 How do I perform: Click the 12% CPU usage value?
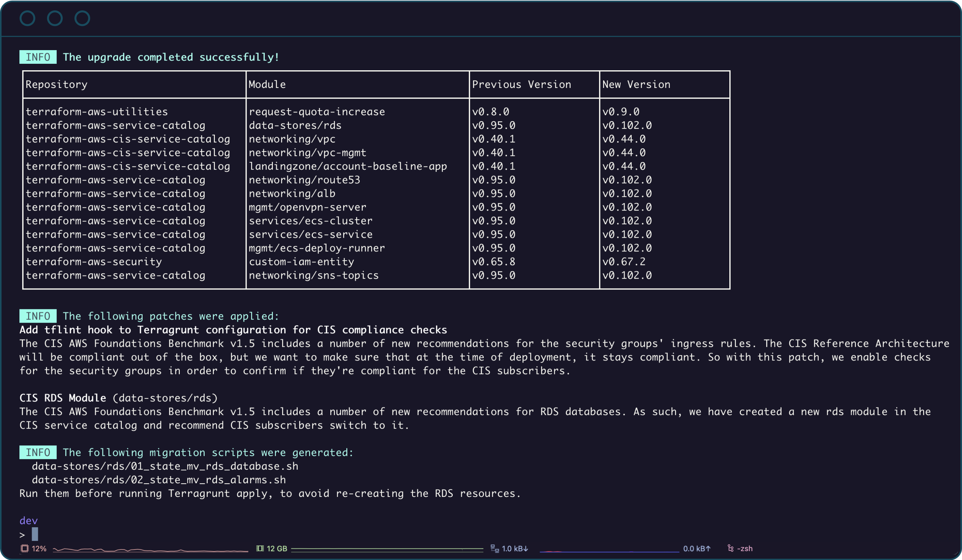(x=39, y=548)
